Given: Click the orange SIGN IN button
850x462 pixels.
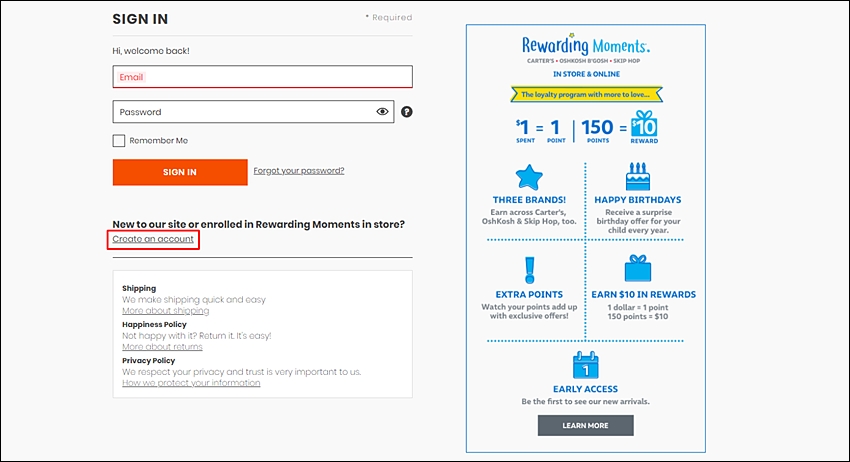Looking at the screenshot, I should (180, 172).
